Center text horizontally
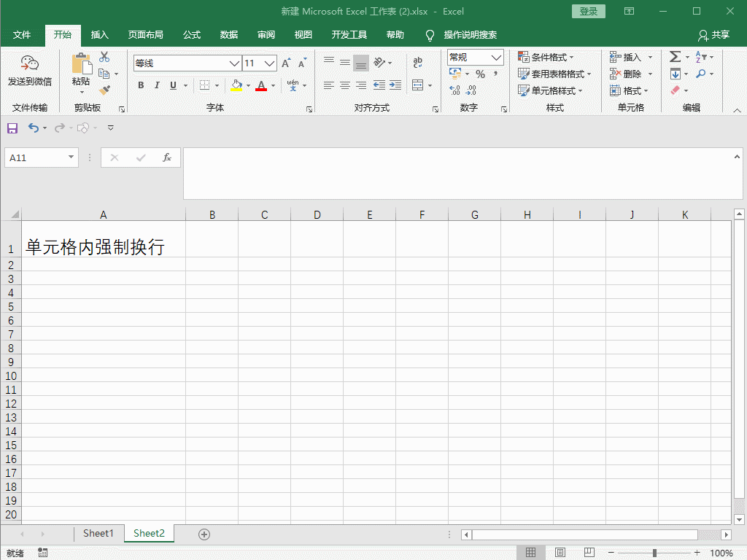747x560 pixels. click(x=345, y=85)
